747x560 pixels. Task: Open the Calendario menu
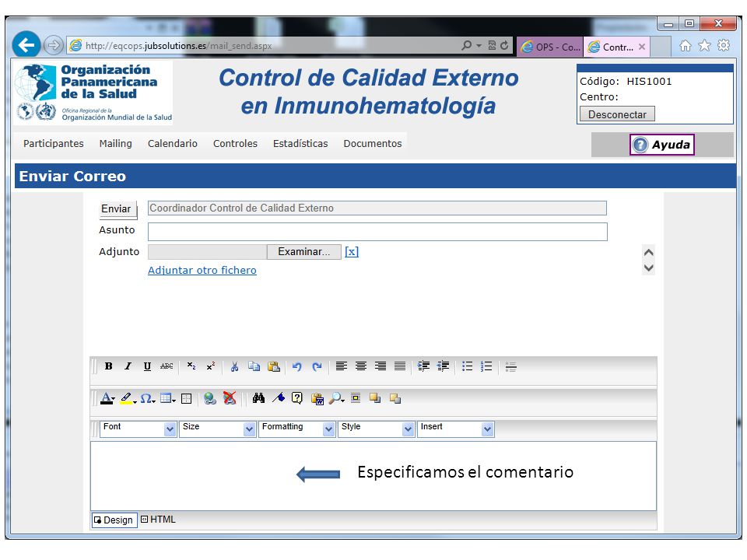(173, 143)
